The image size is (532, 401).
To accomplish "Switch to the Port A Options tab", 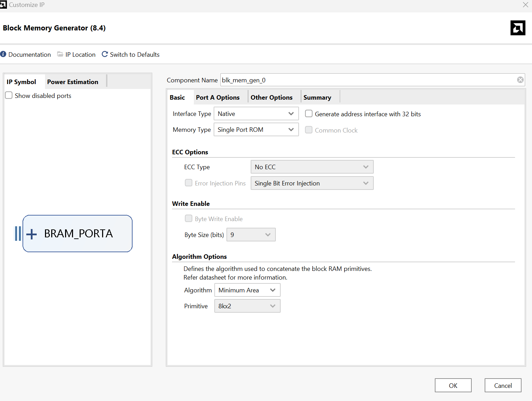I will pos(218,98).
